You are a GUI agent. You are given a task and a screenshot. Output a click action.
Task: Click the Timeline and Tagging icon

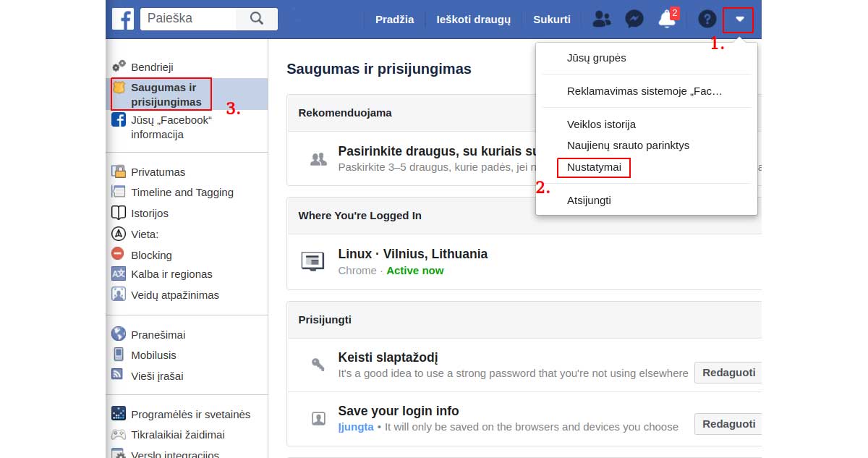(119, 192)
